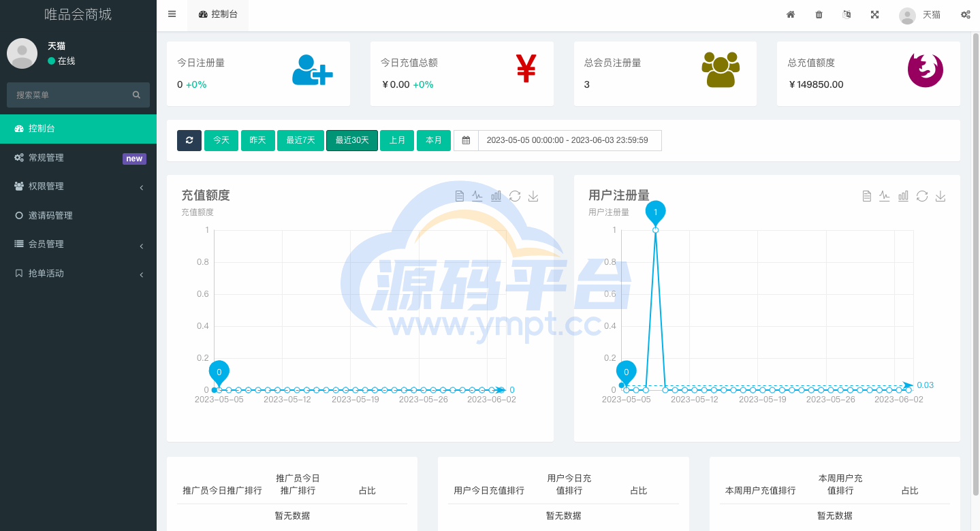Click the date range input field
980x531 pixels.
(570, 140)
